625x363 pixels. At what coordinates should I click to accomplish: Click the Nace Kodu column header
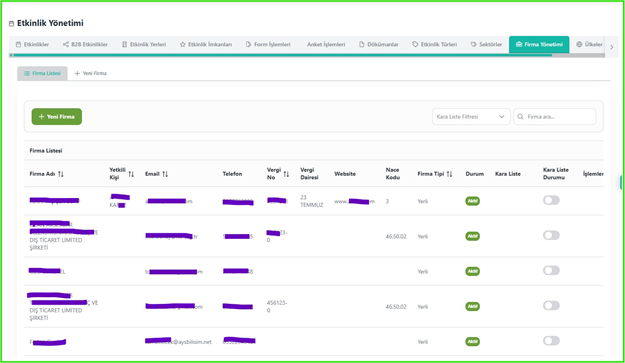(x=393, y=174)
